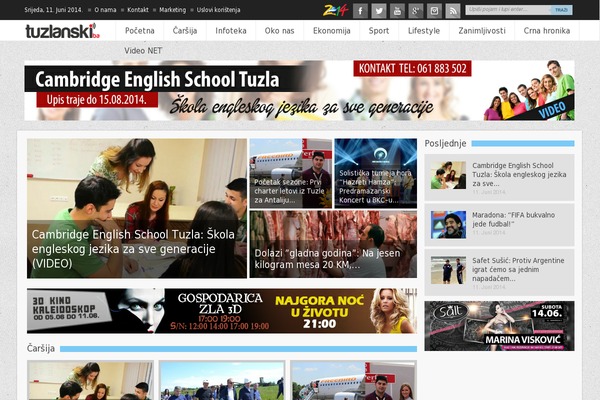This screenshot has height=400, width=600.
Task: Open the Marketing link
Action: 172,10
